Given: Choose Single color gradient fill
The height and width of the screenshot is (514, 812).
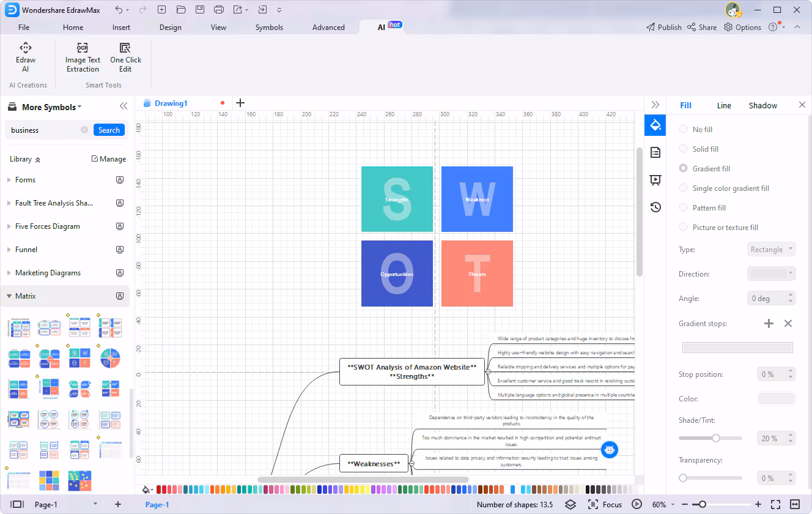Looking at the screenshot, I should [725, 188].
